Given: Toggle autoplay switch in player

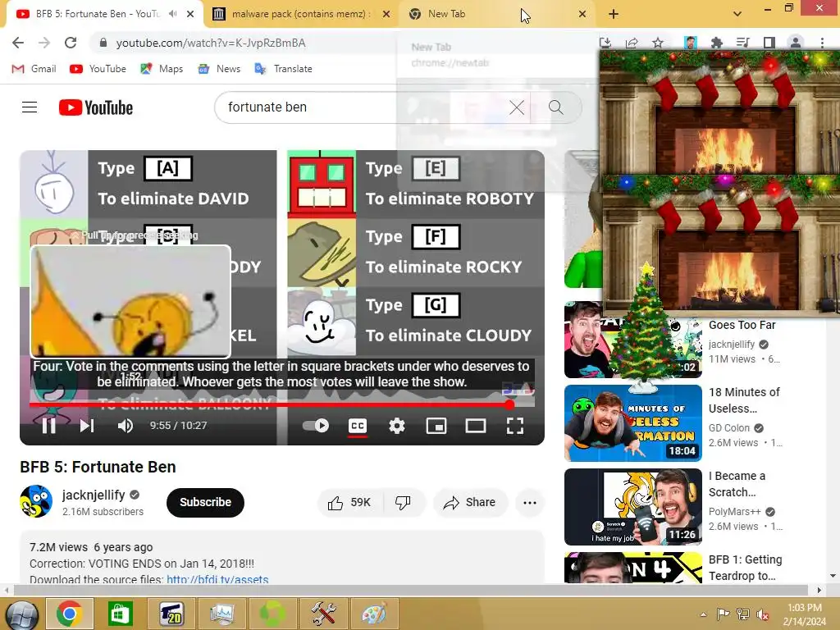Looking at the screenshot, I should 316,426.
